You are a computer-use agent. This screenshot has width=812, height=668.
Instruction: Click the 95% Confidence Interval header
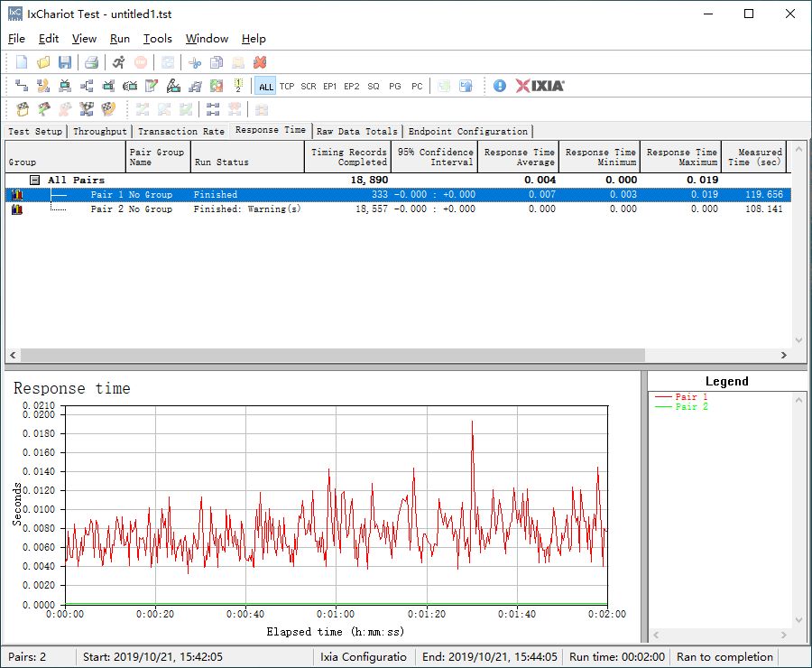tap(435, 156)
